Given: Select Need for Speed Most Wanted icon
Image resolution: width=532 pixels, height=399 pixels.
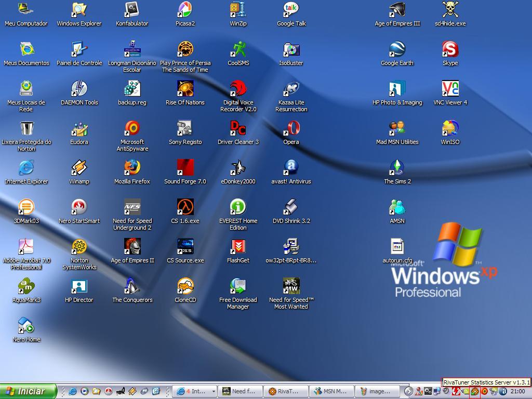Looking at the screenshot, I should click(291, 286).
